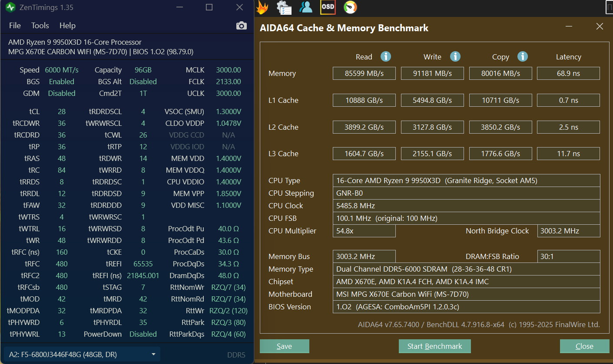The image size is (613, 364).
Task: Click the VSOC (SMU) value 1.3000V
Action: coord(229,111)
